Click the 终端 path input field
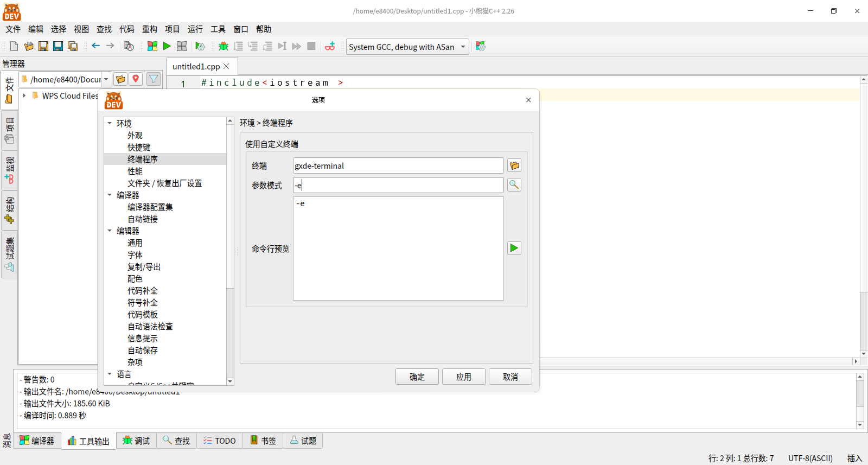The image size is (868, 465). 398,165
